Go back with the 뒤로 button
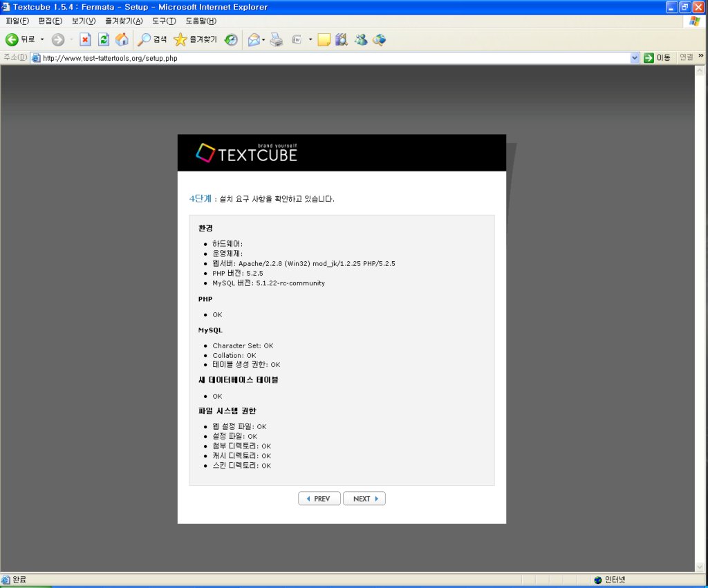 pos(20,39)
